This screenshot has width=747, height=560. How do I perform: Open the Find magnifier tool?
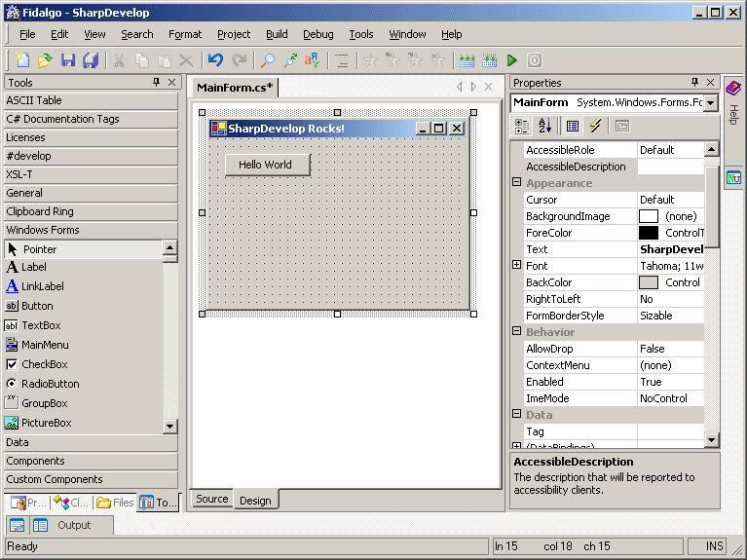[268, 60]
